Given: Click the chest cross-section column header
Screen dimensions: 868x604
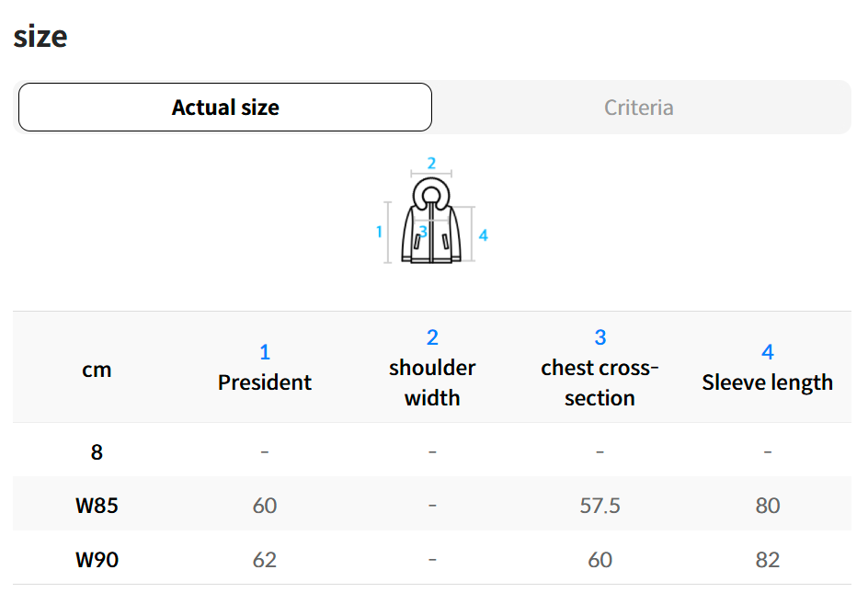Looking at the screenshot, I should point(600,382).
